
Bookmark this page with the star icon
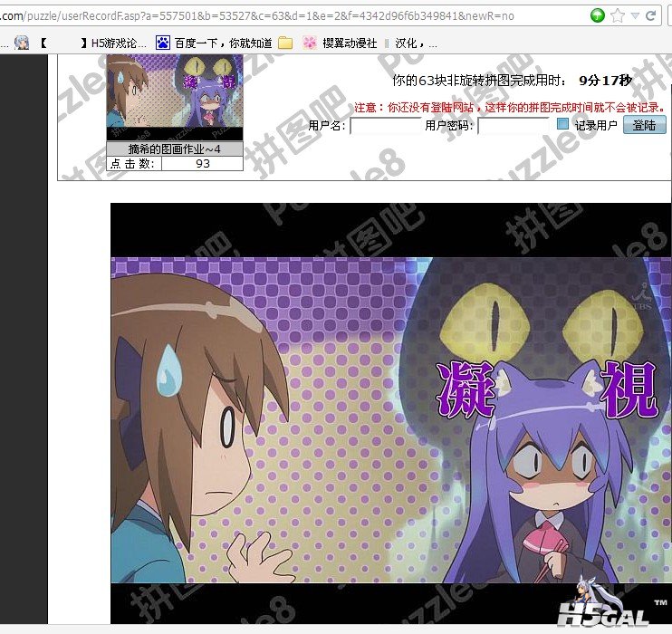pyautogui.click(x=617, y=16)
